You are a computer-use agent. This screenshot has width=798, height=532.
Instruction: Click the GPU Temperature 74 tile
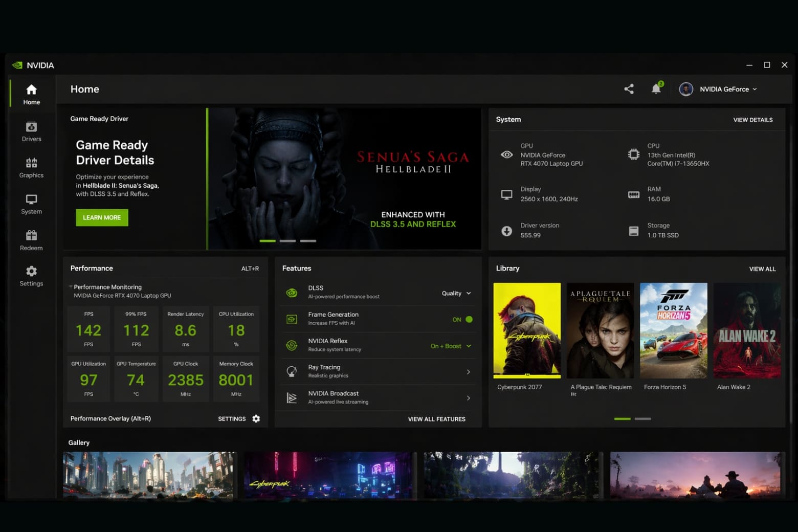tap(136, 379)
